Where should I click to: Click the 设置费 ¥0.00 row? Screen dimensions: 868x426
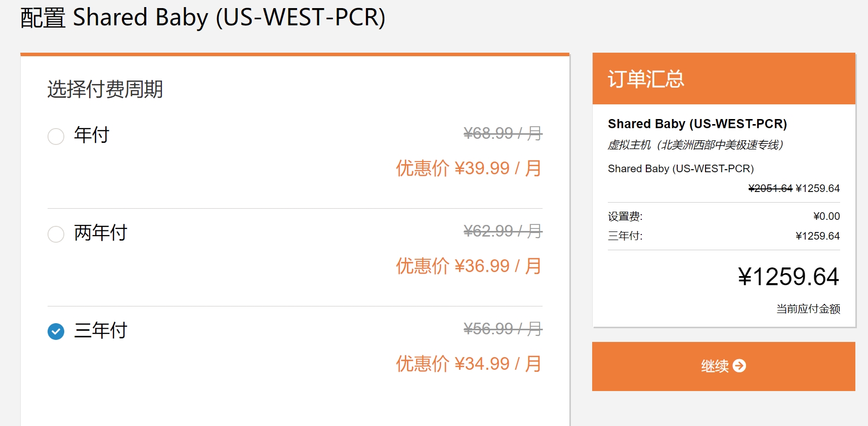724,216
